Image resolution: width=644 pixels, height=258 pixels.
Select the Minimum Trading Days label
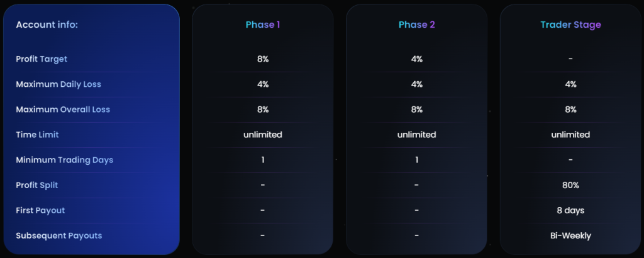coord(64,160)
